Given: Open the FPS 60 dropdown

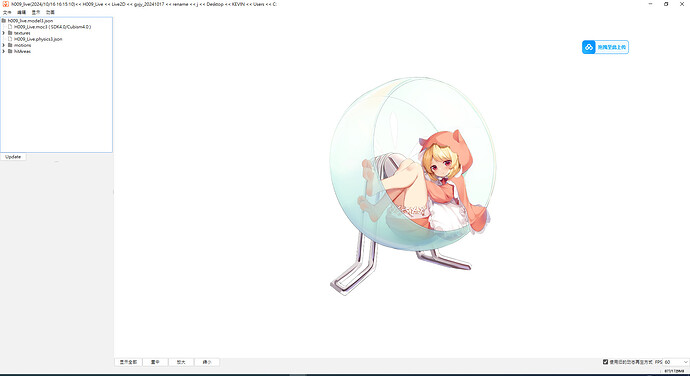Looking at the screenshot, I should (x=676, y=362).
